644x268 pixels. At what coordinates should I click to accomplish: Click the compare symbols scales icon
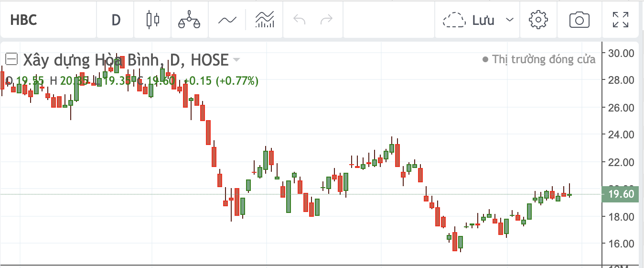(x=189, y=20)
